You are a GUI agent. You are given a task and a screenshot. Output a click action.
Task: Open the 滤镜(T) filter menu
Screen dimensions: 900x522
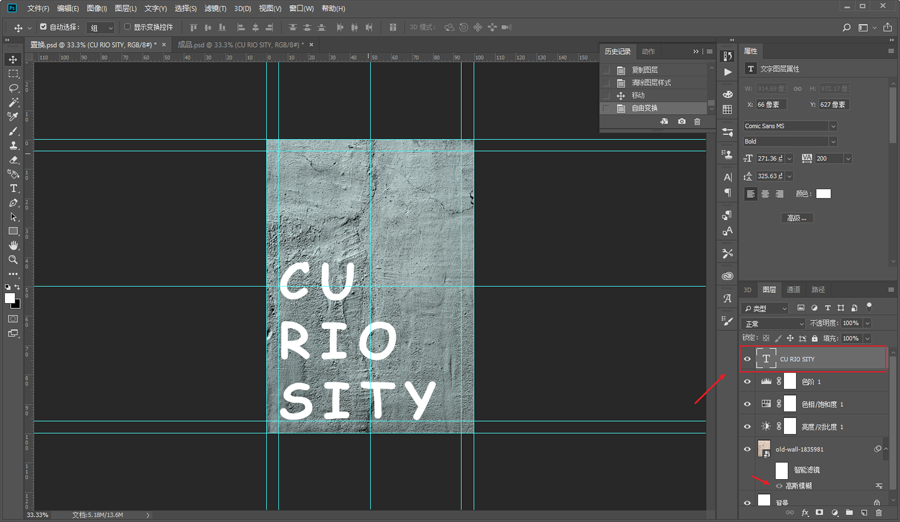coord(214,8)
